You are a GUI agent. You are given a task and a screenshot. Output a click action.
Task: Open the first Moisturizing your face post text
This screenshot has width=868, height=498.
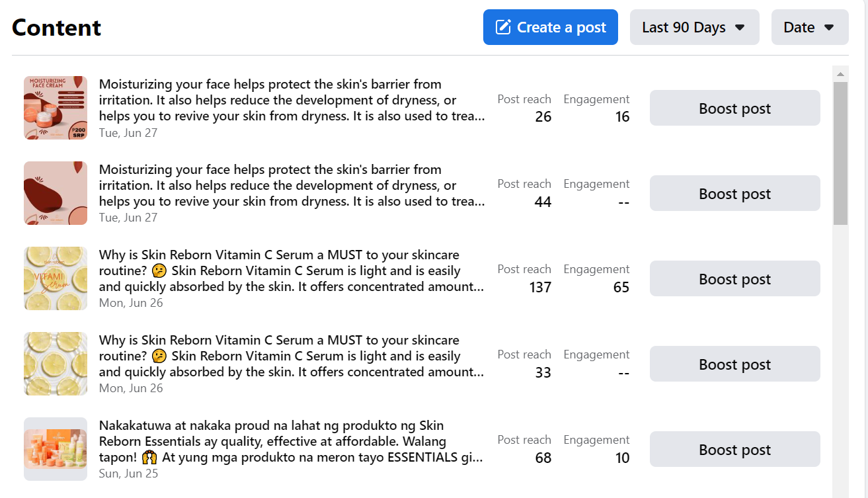point(291,100)
